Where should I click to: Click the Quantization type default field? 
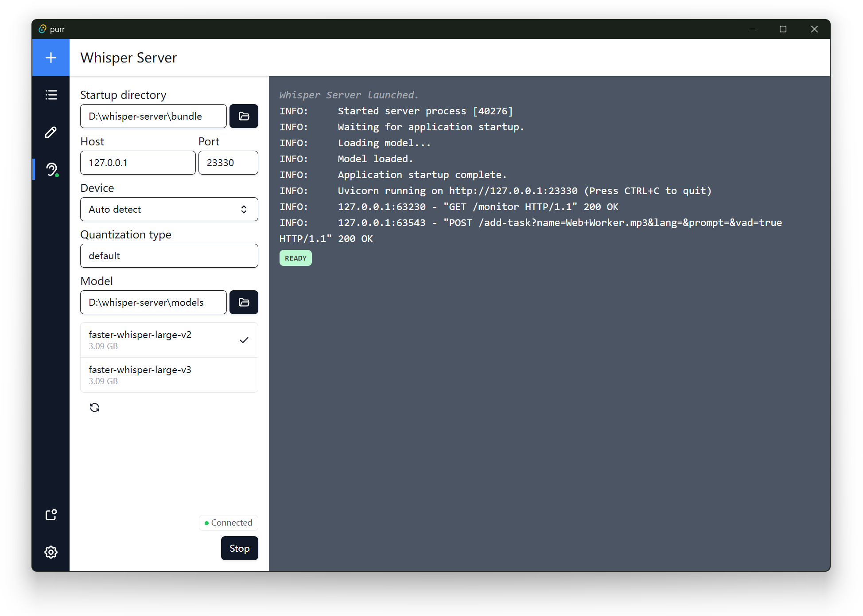coord(169,256)
